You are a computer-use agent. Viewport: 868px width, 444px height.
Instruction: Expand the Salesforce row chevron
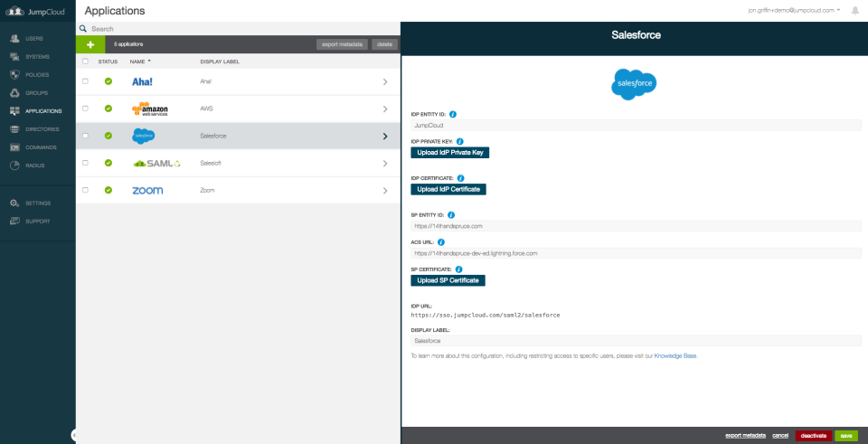click(x=385, y=137)
